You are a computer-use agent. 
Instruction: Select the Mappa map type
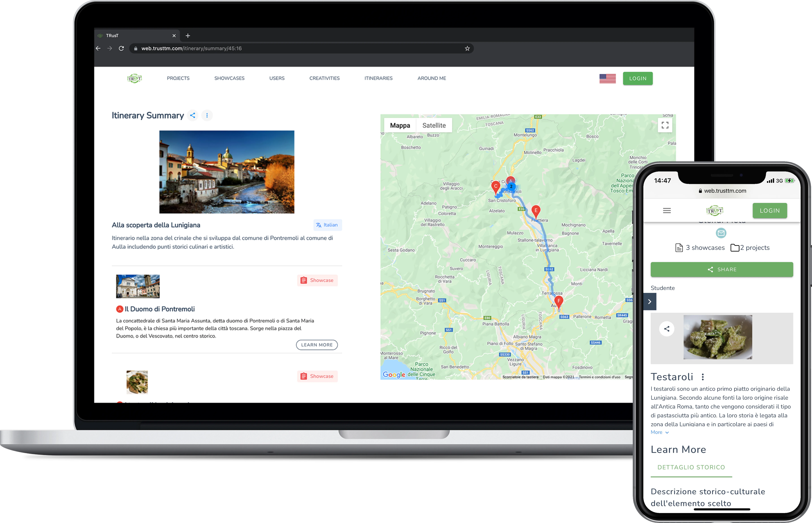(x=400, y=125)
